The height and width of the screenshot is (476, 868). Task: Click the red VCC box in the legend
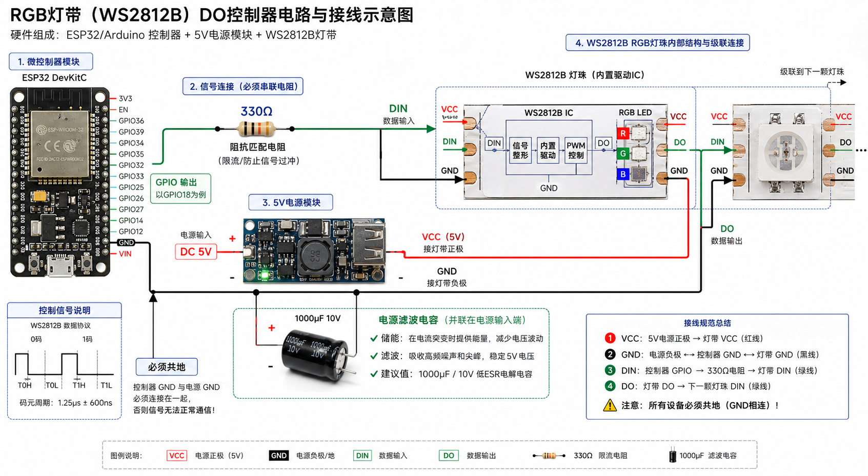pyautogui.click(x=177, y=456)
